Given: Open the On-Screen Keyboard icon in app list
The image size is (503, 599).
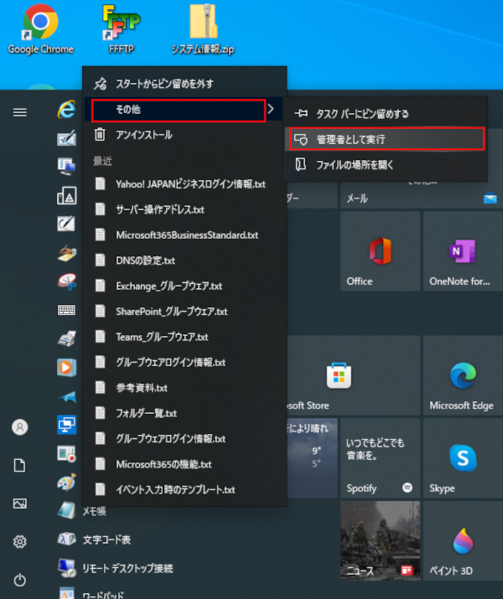Looking at the screenshot, I should point(66,310).
